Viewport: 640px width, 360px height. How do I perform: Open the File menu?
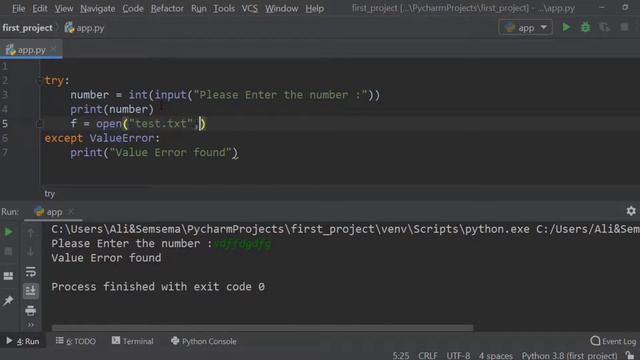coord(18,8)
